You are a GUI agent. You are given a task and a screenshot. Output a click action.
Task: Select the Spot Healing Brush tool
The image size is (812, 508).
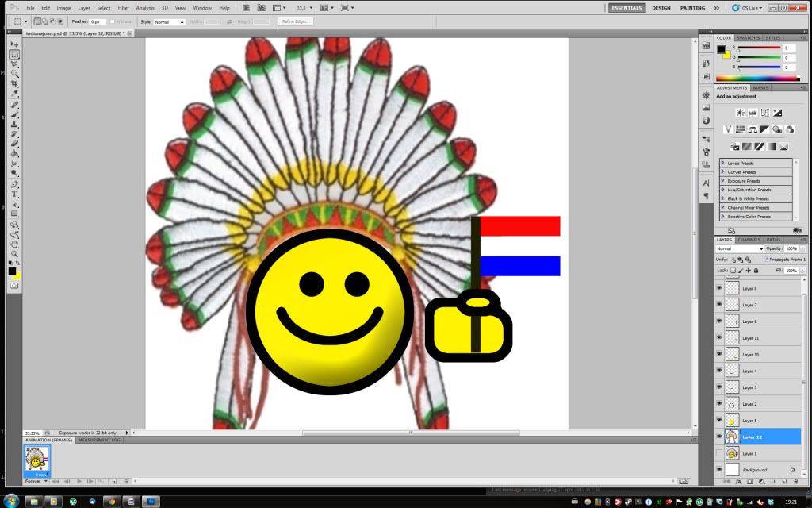[14, 105]
